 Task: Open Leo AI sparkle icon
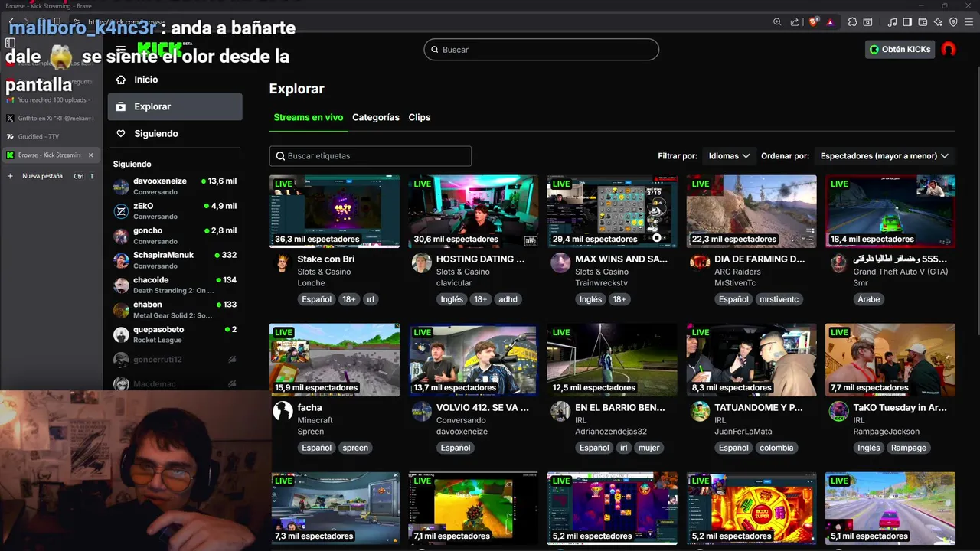pyautogui.click(x=938, y=22)
